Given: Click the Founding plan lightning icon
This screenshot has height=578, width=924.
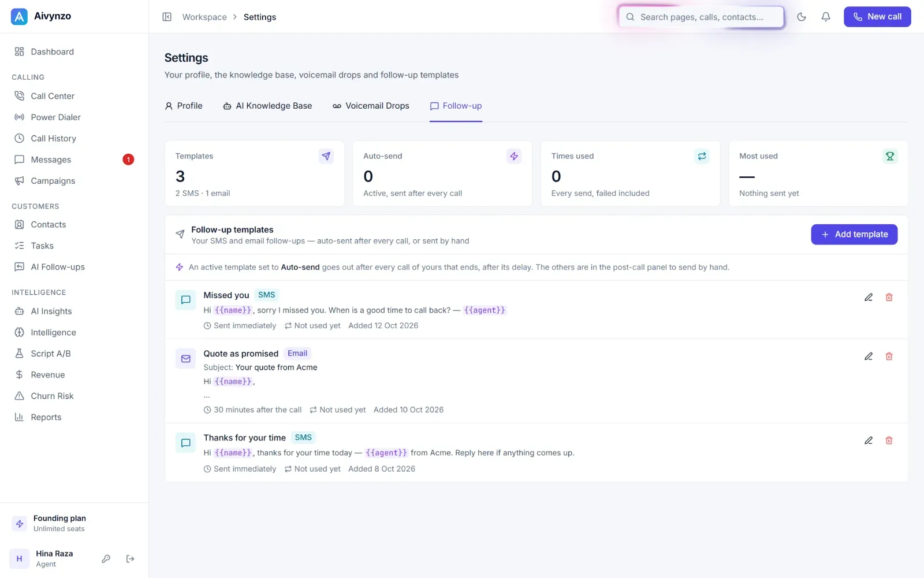Looking at the screenshot, I should coord(20,524).
